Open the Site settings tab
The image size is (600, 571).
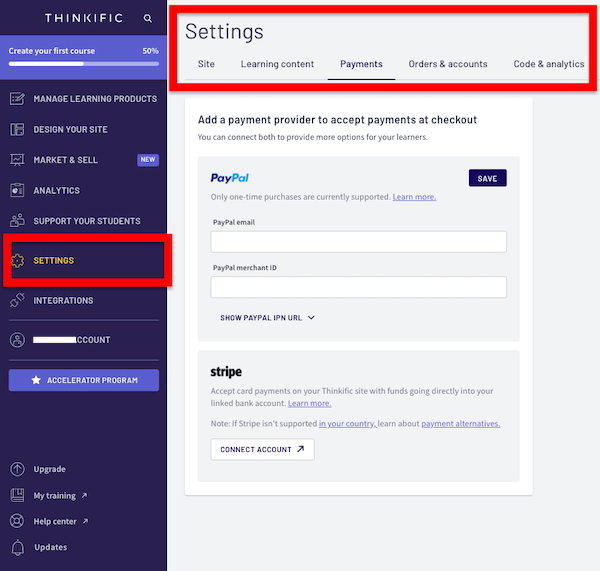pos(206,64)
